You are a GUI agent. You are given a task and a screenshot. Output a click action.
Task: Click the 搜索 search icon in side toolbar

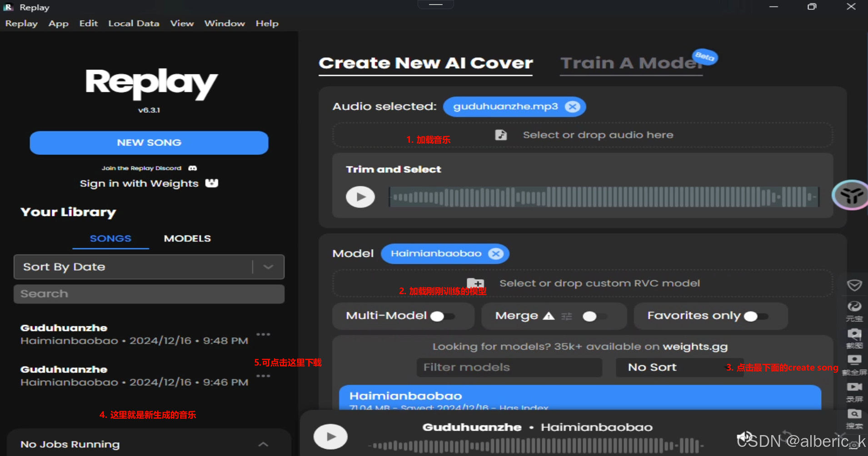click(x=854, y=419)
